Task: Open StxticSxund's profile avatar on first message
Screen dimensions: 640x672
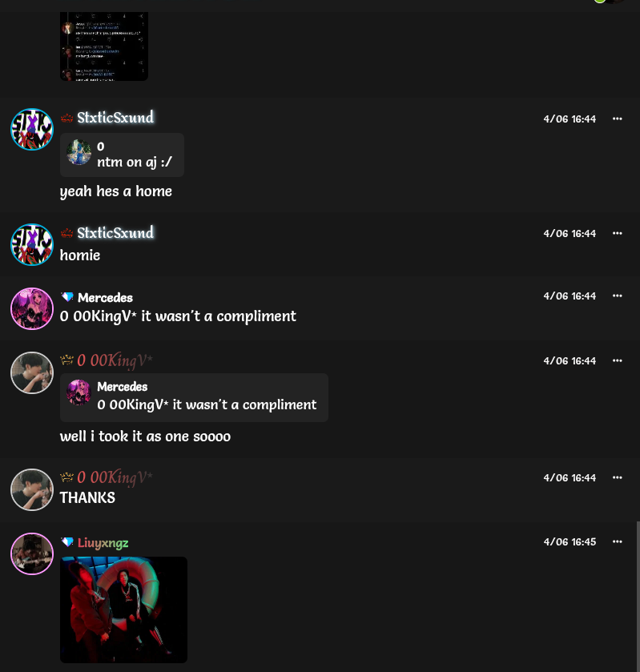Action: point(32,130)
